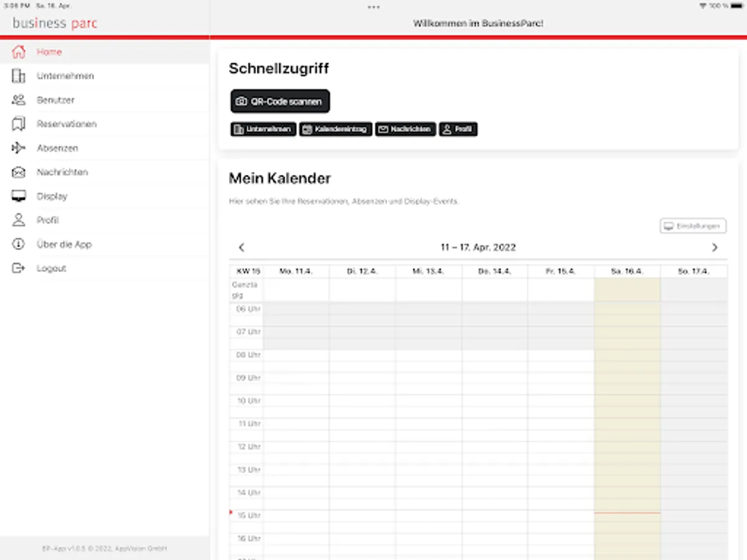Viewport: 747px width, 560px height.
Task: Select the Fr. 15.4. column header
Action: (x=561, y=272)
